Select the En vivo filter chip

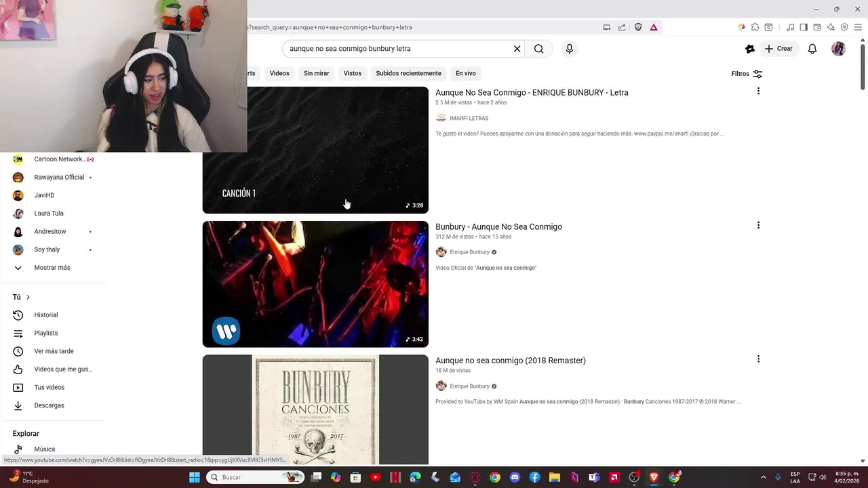point(466,73)
